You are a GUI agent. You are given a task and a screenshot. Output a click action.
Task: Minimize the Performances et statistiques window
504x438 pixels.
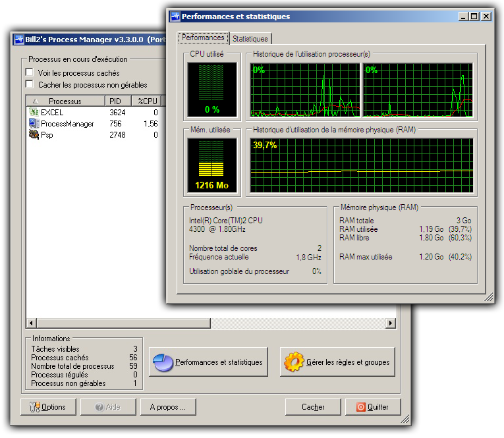coord(463,16)
